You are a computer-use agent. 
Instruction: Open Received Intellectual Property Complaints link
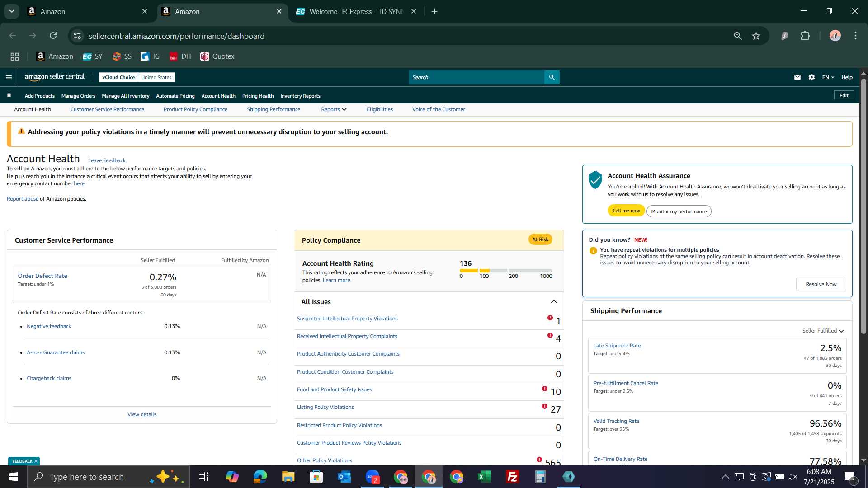347,336
